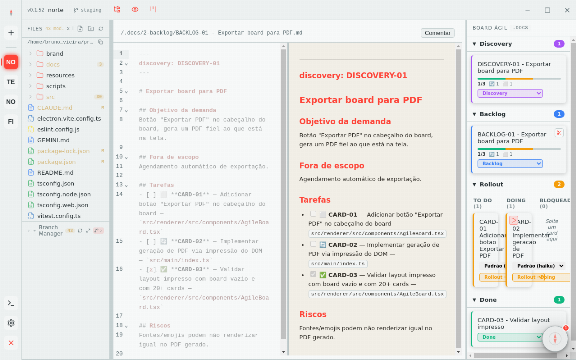Open package.json file
Viewport: 576px width, 360px height.
[56, 162]
